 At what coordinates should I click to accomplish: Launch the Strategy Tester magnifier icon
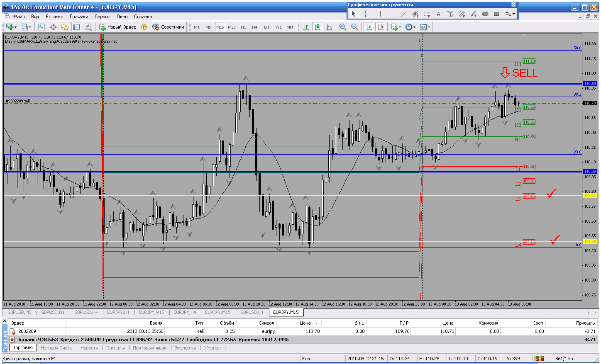[x=88, y=27]
